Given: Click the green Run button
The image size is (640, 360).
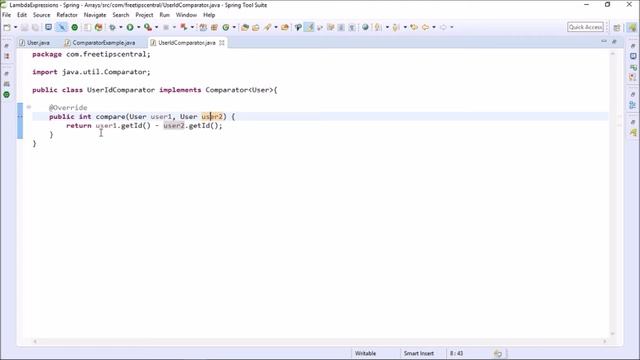Looking at the screenshot, I should pos(130,27).
